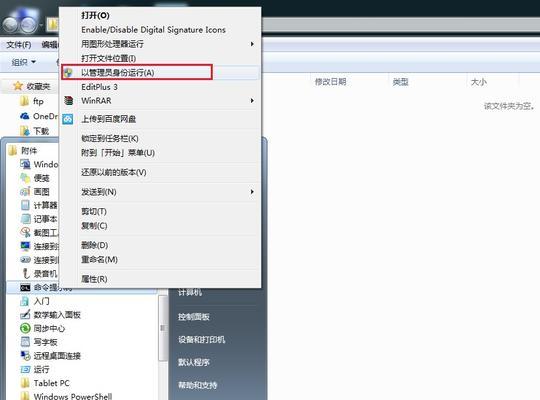Click the admin shield icon next to 以管理员身份运行
The height and width of the screenshot is (400, 540).
point(69,72)
